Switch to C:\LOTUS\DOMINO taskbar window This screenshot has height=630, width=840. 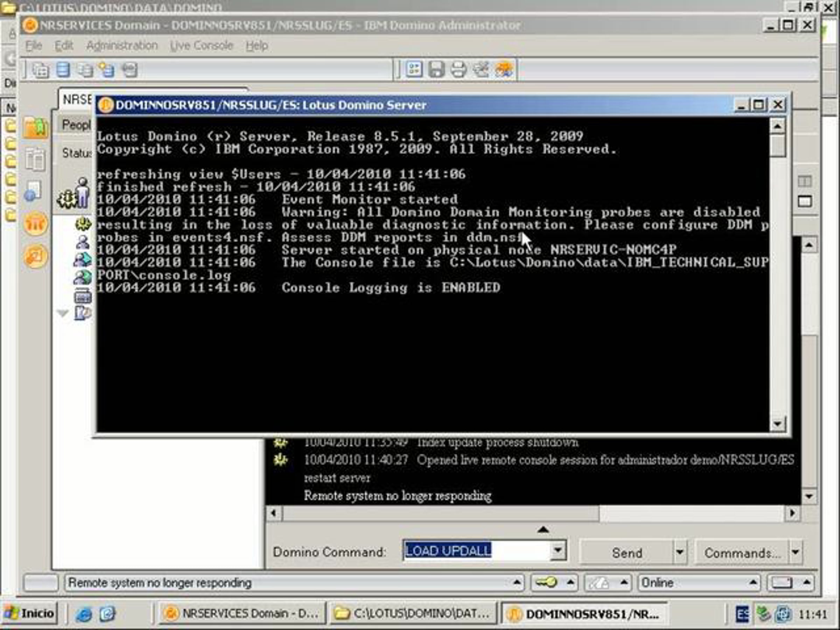(413, 614)
